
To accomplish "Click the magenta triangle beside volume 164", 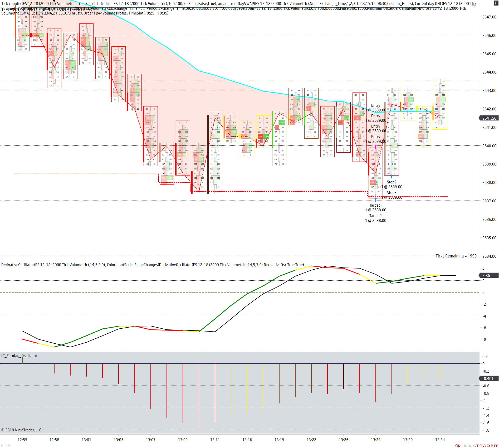I will click(x=375, y=164).
